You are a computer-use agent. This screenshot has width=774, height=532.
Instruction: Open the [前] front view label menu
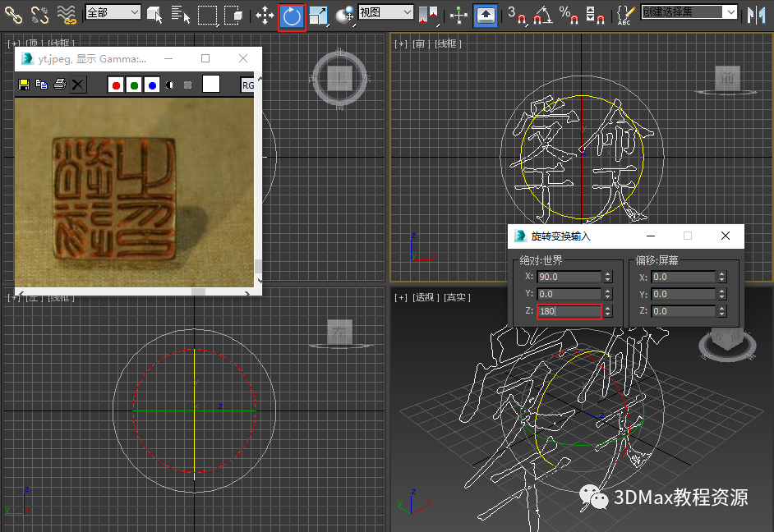420,44
